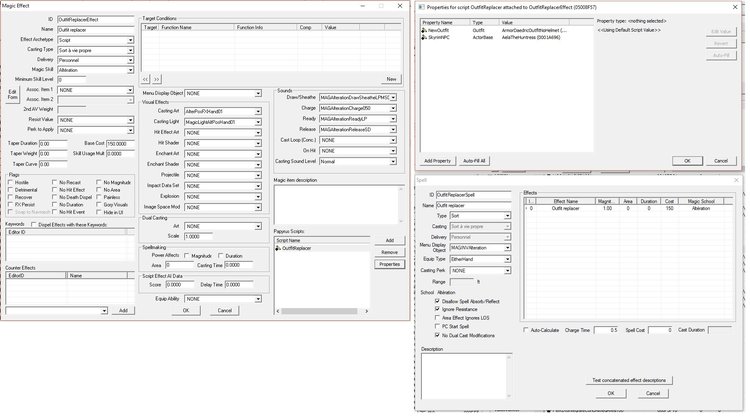Toggle the No Recast checkbox

pos(55,183)
